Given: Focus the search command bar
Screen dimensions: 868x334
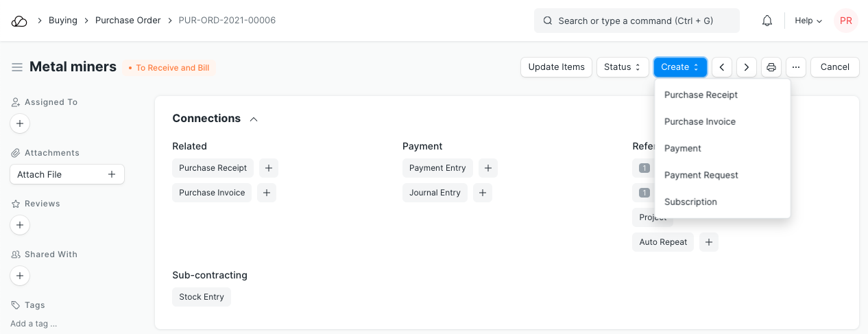Looking at the screenshot, I should pos(636,21).
